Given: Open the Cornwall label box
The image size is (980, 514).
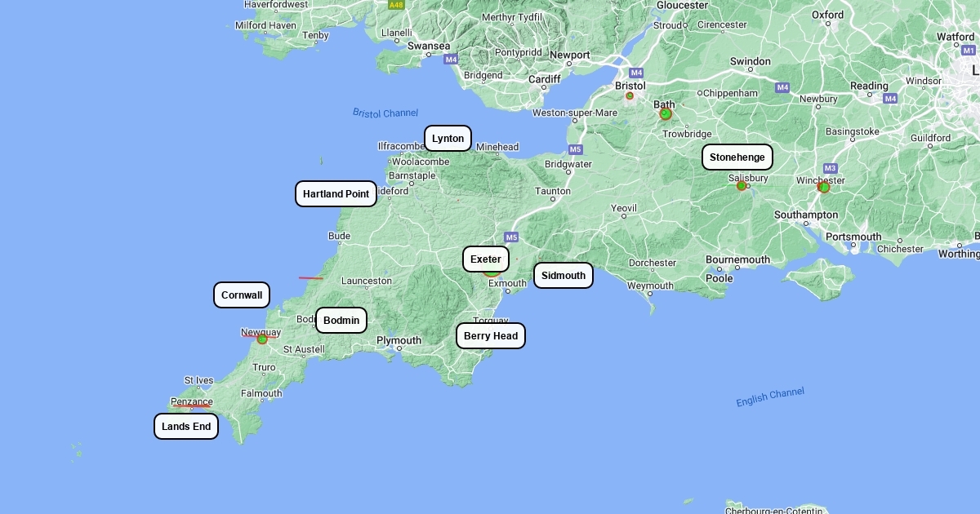Looking at the screenshot, I should coord(242,295).
